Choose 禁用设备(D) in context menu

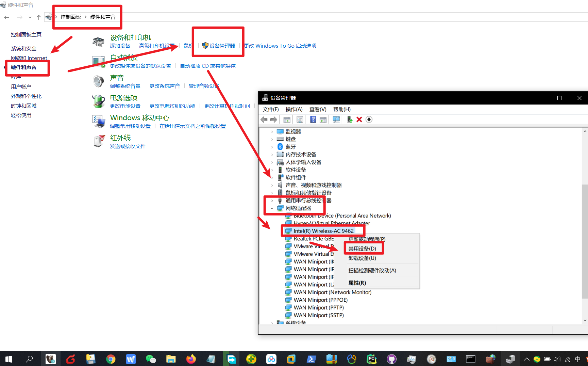(x=362, y=249)
